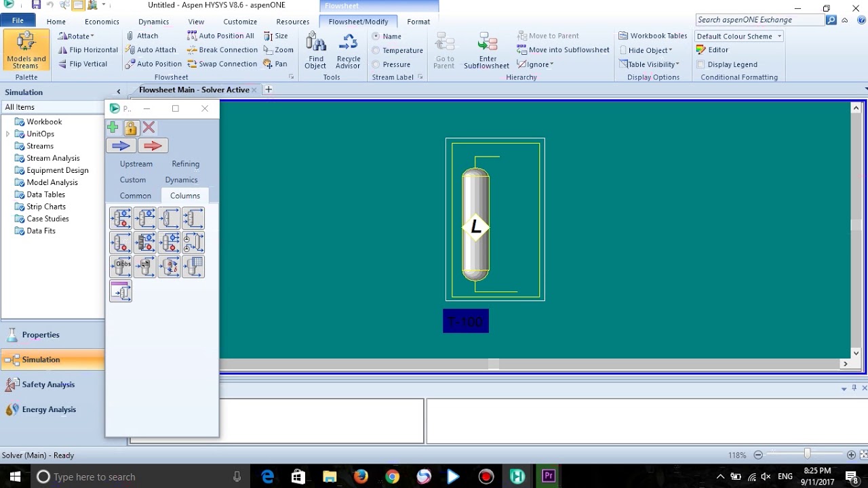Screen dimensions: 868x488
Task: Click the zoom slider in status bar
Action: (x=807, y=454)
